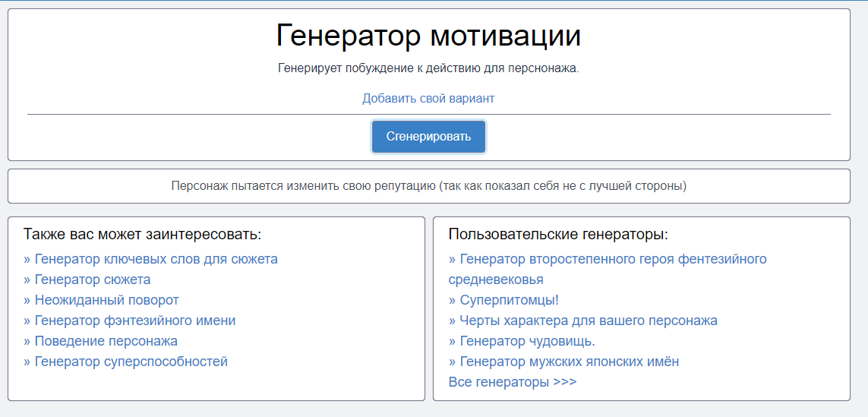This screenshot has width=868, height=417.
Task: Click the Пользовательские генераторы heading
Action: pos(558,234)
